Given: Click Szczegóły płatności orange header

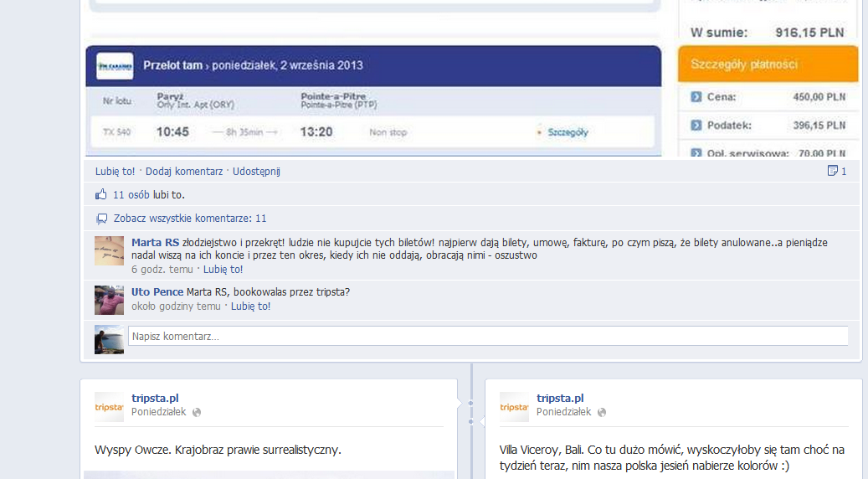Looking at the screenshot, I should click(768, 64).
